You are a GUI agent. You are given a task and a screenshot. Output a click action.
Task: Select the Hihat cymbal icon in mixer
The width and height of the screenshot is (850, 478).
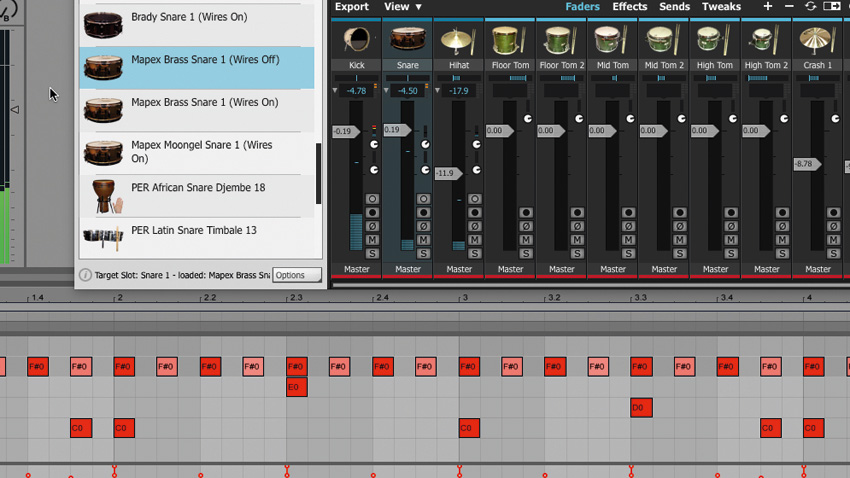pos(459,41)
